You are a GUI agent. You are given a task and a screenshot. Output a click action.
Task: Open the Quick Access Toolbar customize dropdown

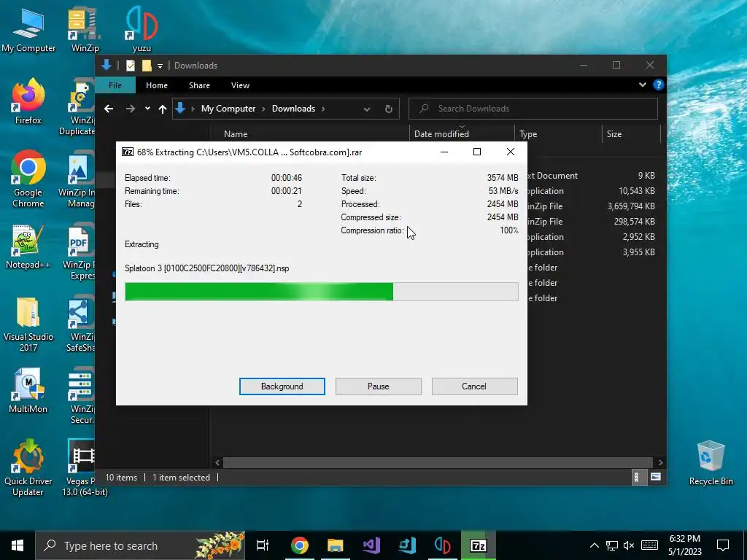pos(160,66)
